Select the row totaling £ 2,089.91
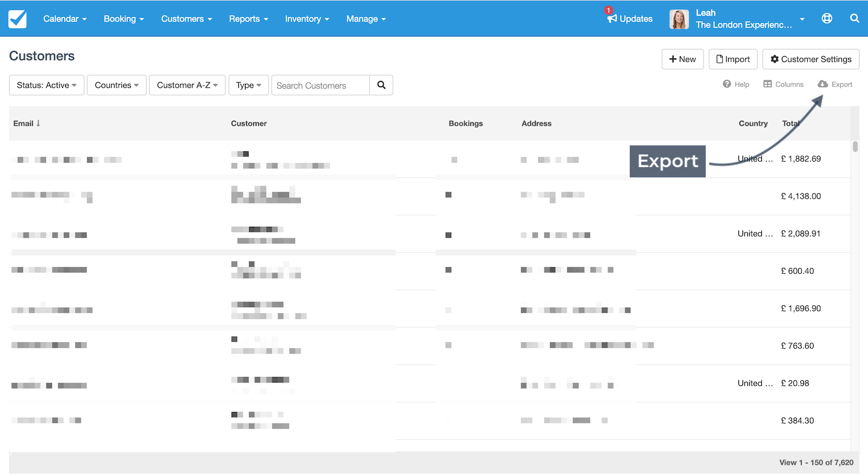This screenshot has height=476, width=868. point(429,234)
